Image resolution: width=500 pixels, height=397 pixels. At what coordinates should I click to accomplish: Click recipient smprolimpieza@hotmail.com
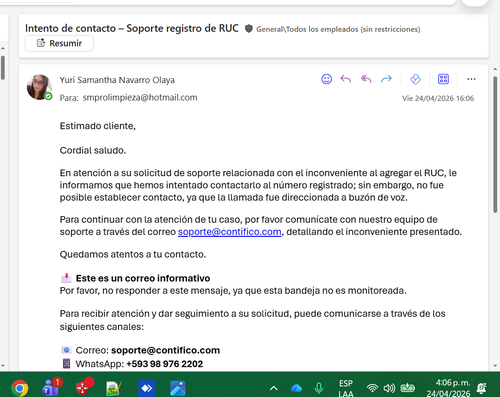pyautogui.click(x=140, y=97)
